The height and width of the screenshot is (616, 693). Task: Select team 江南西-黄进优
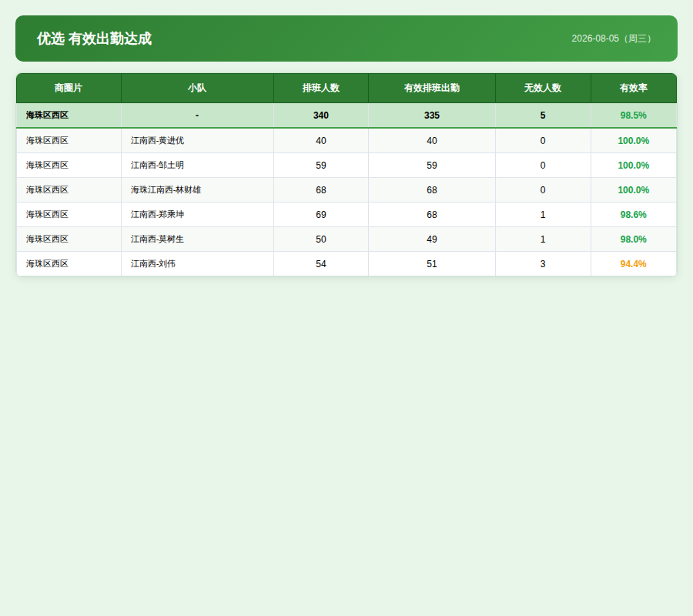pyautogui.click(x=157, y=140)
